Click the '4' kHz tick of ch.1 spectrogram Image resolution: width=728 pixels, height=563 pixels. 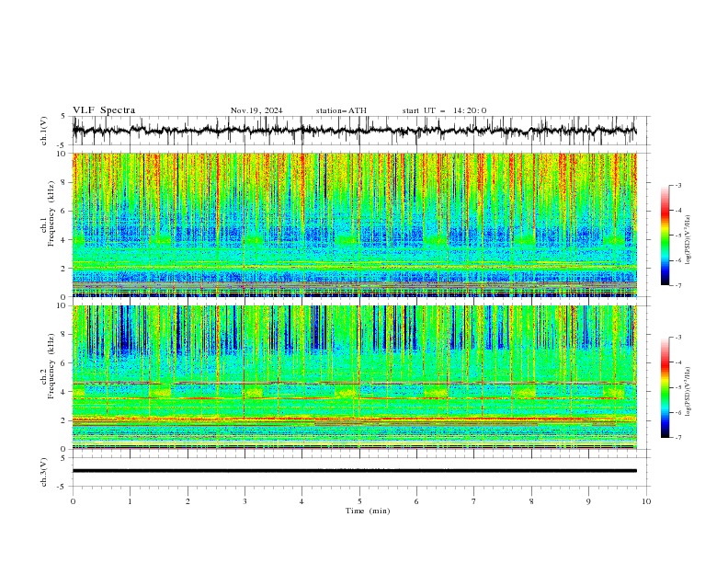64,240
